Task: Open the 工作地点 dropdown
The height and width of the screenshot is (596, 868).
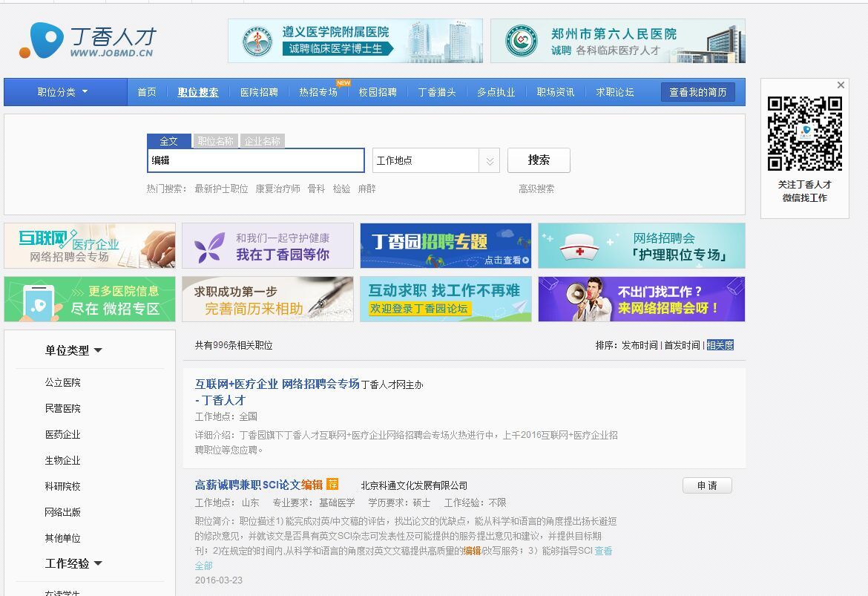Action: coord(435,160)
